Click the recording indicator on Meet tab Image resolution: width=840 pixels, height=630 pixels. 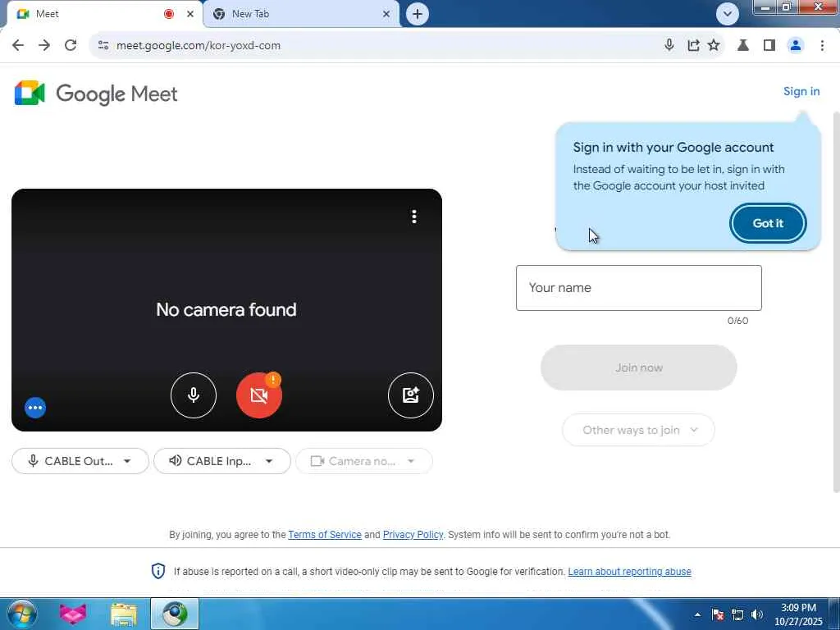point(169,14)
